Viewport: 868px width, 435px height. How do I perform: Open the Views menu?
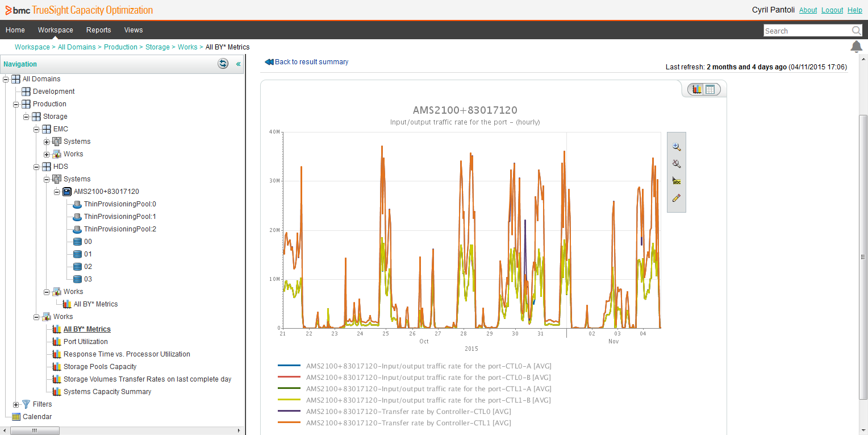click(133, 30)
